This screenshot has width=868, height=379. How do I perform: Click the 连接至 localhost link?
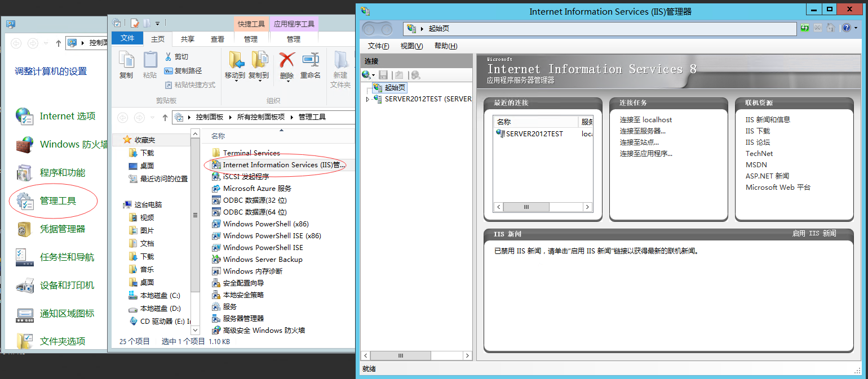point(645,120)
